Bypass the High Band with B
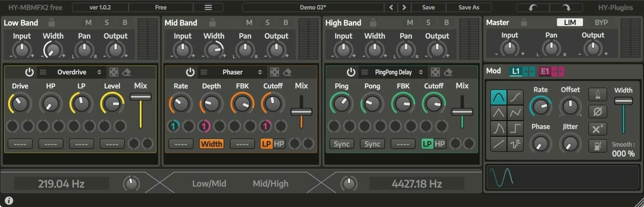 [x=447, y=22]
